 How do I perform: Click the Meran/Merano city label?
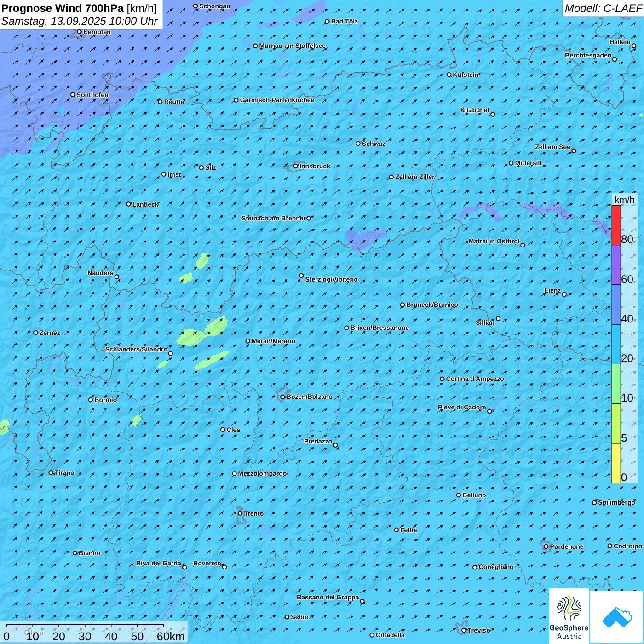pyautogui.click(x=273, y=341)
